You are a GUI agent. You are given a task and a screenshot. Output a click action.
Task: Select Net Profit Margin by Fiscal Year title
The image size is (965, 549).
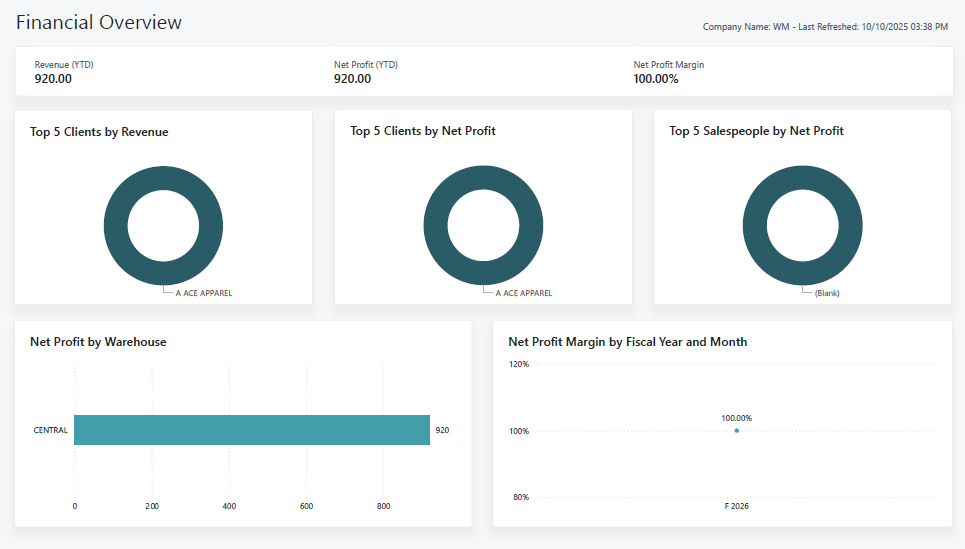pyautogui.click(x=627, y=342)
